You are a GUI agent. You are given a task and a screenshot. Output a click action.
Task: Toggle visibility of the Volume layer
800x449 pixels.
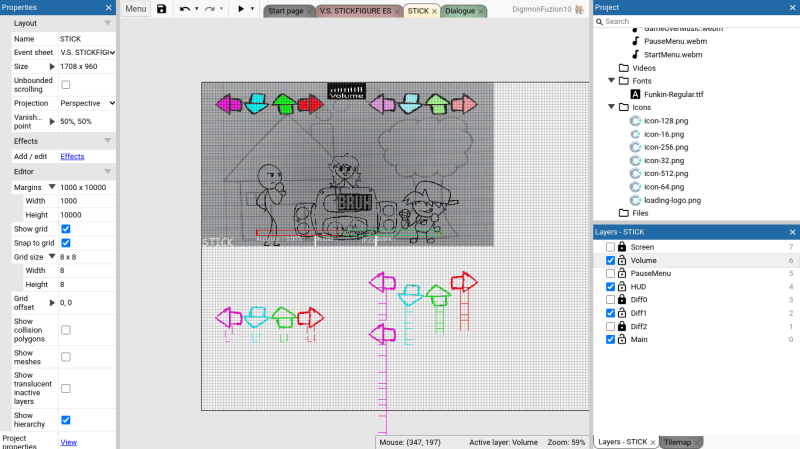[x=610, y=260]
